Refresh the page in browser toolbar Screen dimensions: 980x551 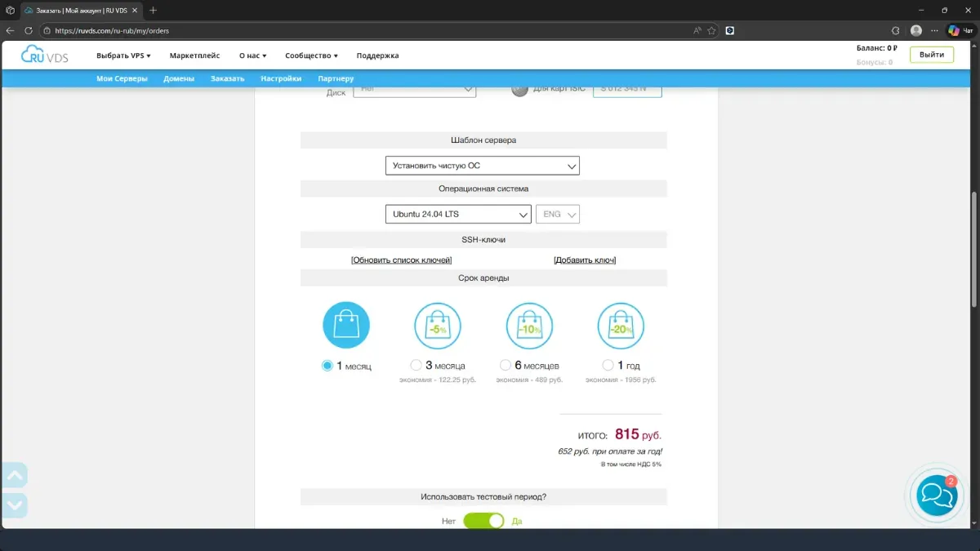coord(28,30)
